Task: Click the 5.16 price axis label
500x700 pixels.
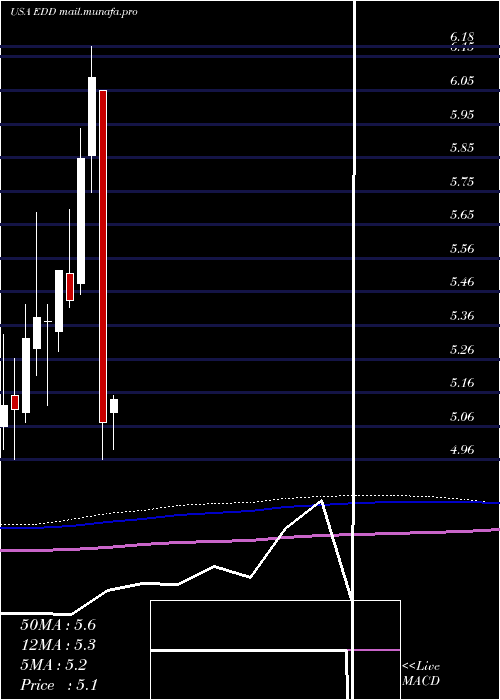Action: 462,383
